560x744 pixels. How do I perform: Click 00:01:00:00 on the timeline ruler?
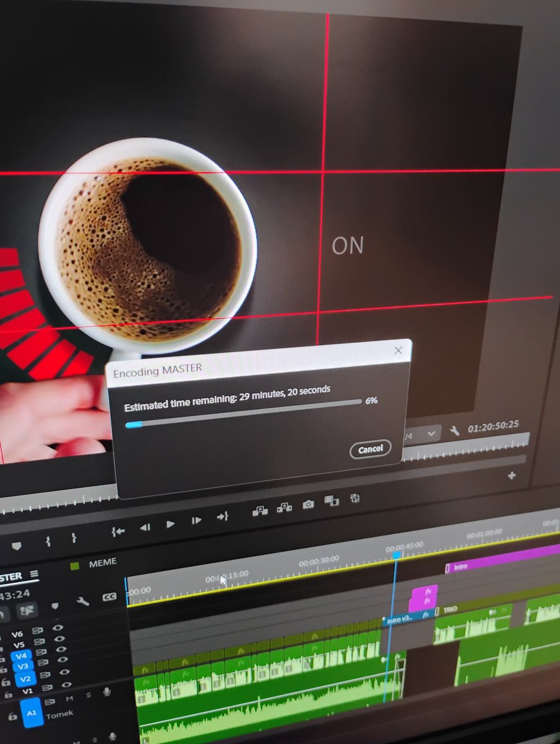pyautogui.click(x=484, y=533)
